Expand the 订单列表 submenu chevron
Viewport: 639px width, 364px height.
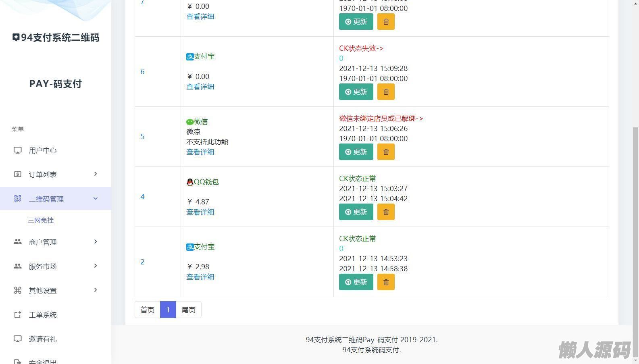(x=96, y=174)
